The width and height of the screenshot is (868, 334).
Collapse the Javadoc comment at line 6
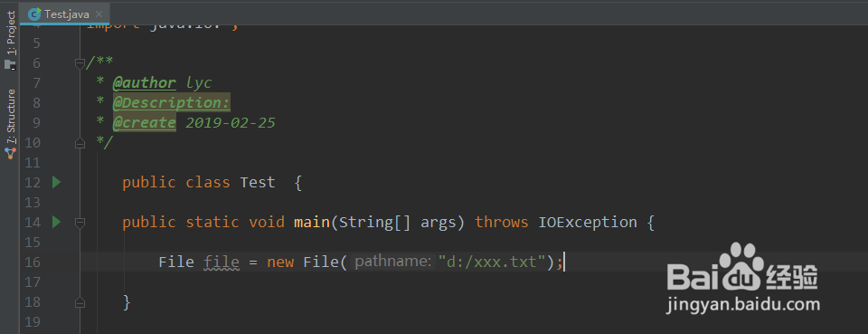(80, 63)
